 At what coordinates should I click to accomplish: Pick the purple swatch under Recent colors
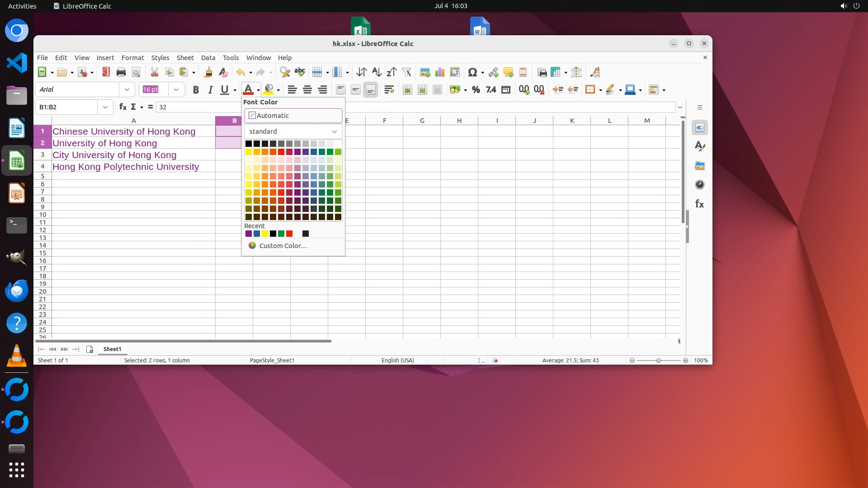[248, 234]
